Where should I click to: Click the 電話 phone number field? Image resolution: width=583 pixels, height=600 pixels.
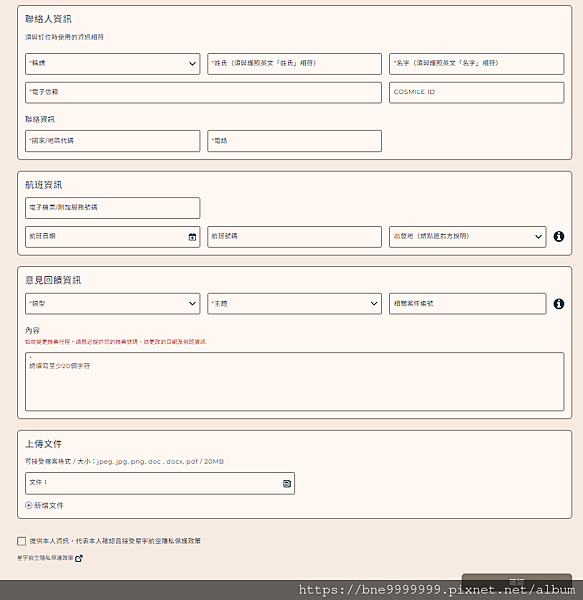click(294, 141)
